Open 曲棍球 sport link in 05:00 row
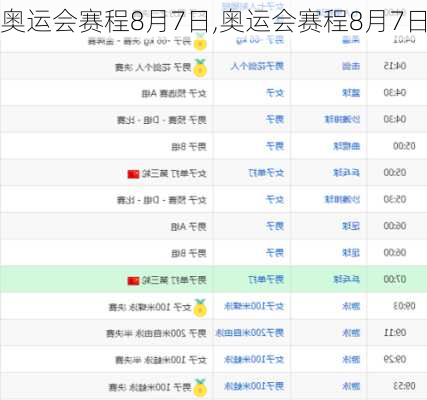The width and height of the screenshot is (427, 400). (x=347, y=146)
